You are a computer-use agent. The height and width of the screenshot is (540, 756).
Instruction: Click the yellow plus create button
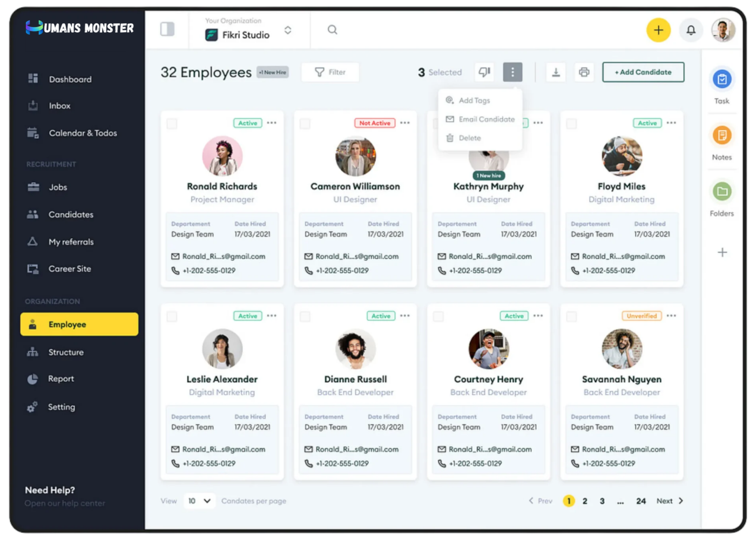click(658, 30)
